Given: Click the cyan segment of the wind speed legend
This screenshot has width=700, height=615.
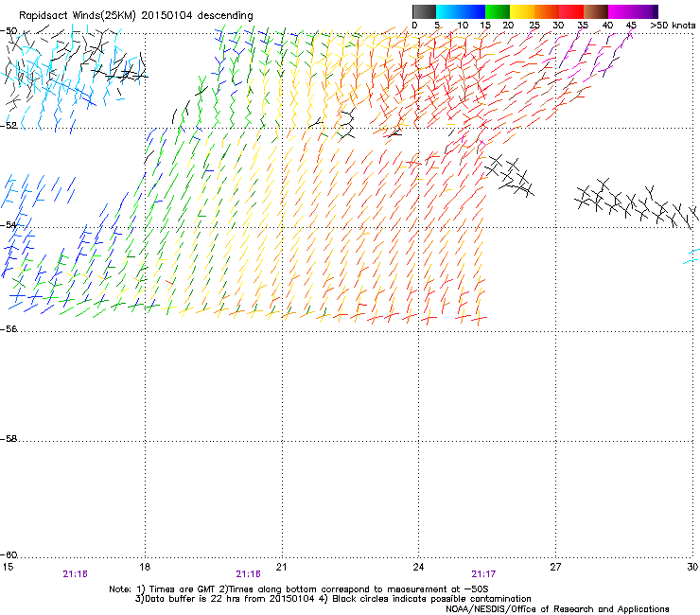Looking at the screenshot, I should [448, 11].
